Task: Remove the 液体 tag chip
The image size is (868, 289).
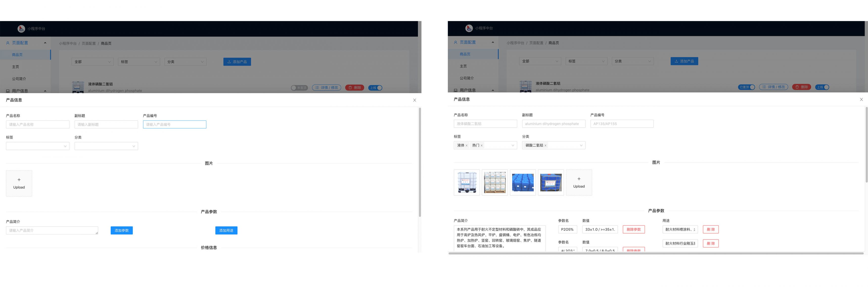Action: (466, 146)
